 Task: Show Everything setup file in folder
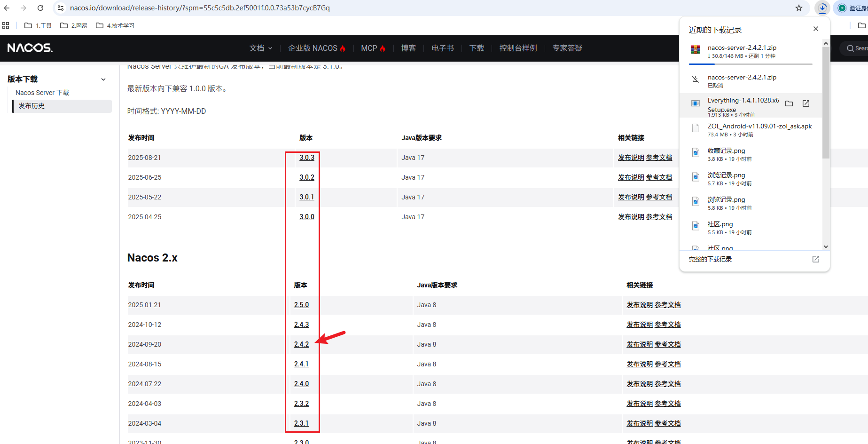[x=789, y=103]
